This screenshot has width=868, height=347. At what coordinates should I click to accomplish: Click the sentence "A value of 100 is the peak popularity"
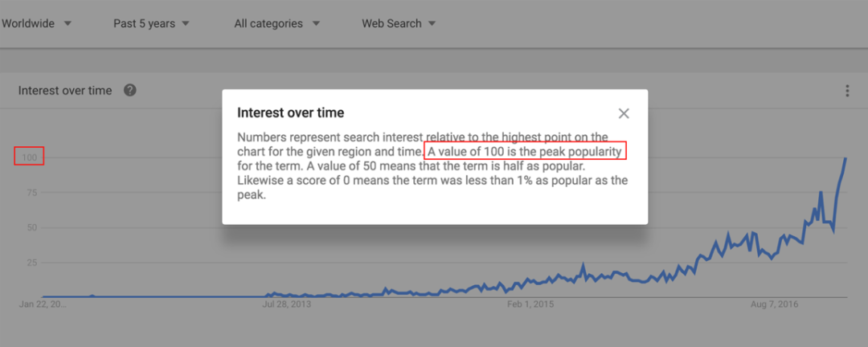click(526, 151)
